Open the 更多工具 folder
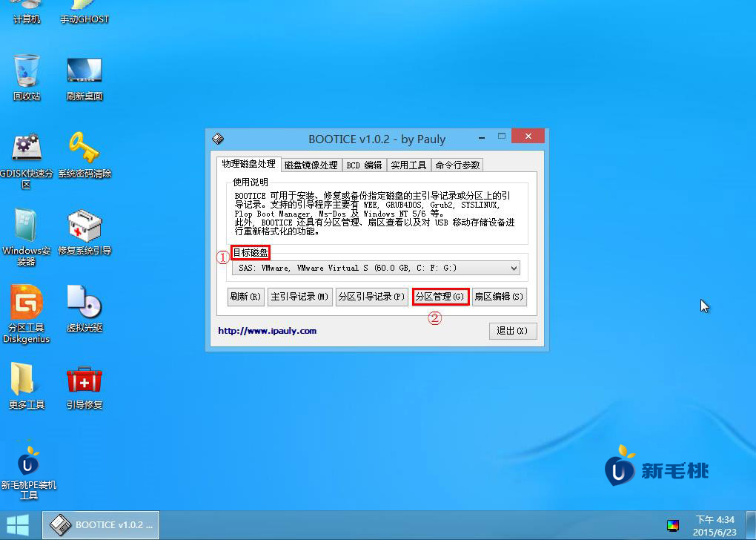The width and height of the screenshot is (756, 540). [x=27, y=386]
